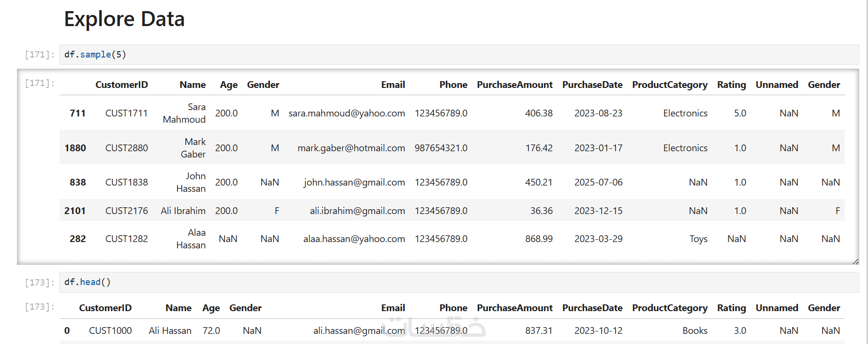Click the mark.gaber@hotmail.com email cell

point(351,148)
